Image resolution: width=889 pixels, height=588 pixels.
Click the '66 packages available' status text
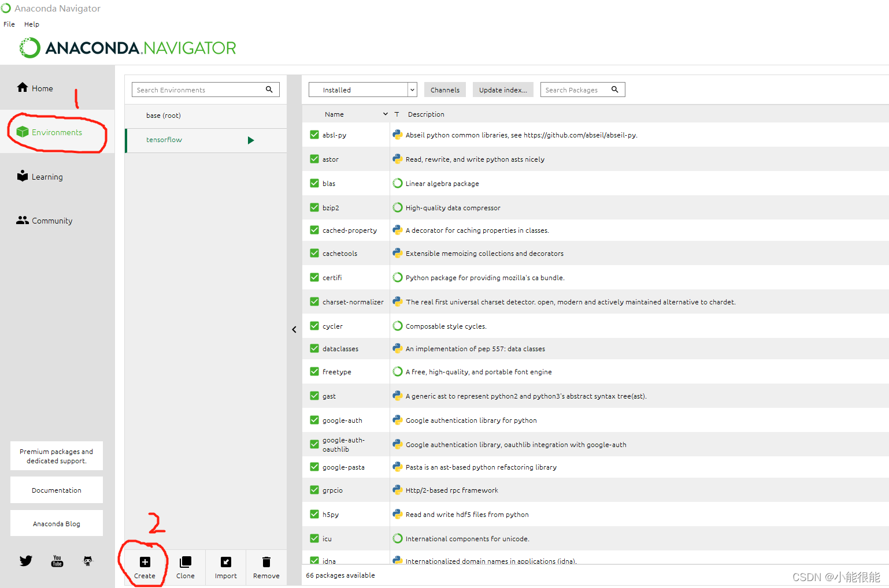click(340, 575)
